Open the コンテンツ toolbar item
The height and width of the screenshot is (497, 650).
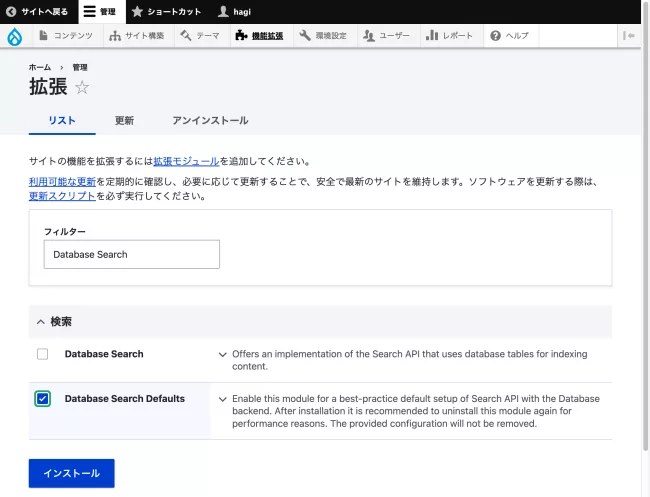[x=66, y=36]
